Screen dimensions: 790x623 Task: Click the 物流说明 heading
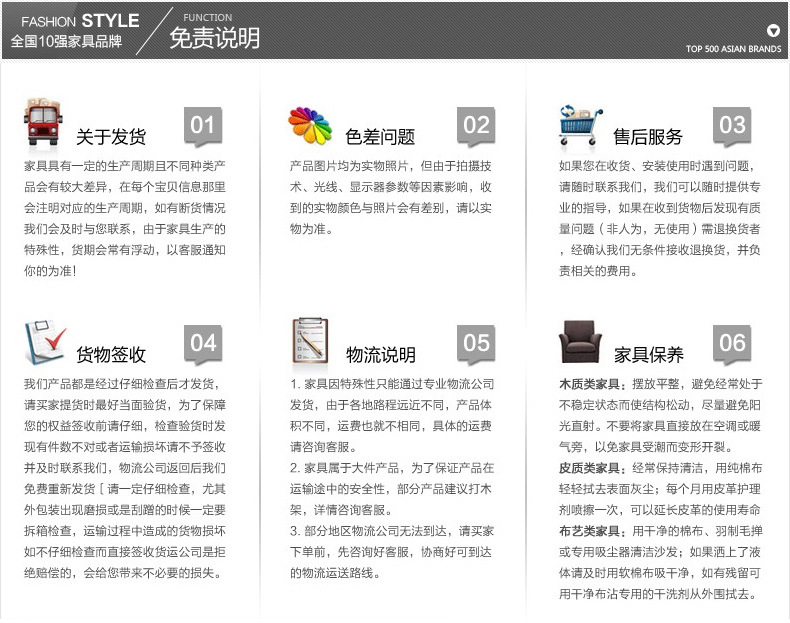[x=381, y=355]
